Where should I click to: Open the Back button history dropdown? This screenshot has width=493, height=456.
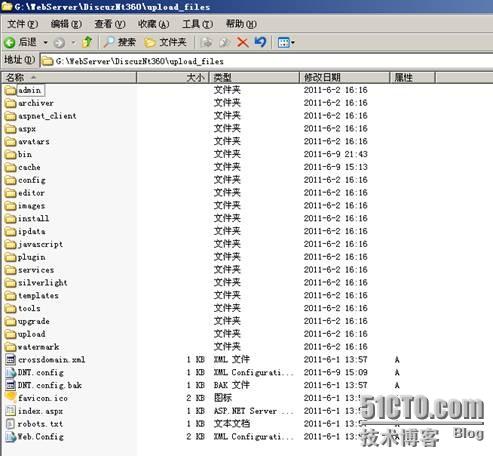point(45,43)
